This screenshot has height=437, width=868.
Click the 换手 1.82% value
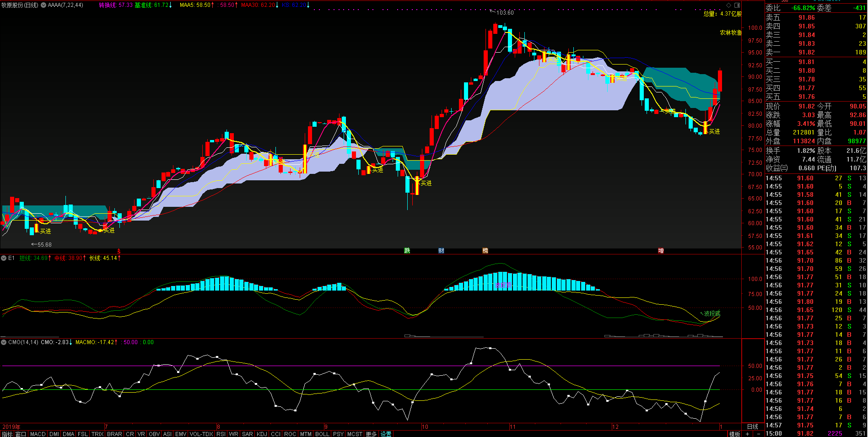coord(806,151)
